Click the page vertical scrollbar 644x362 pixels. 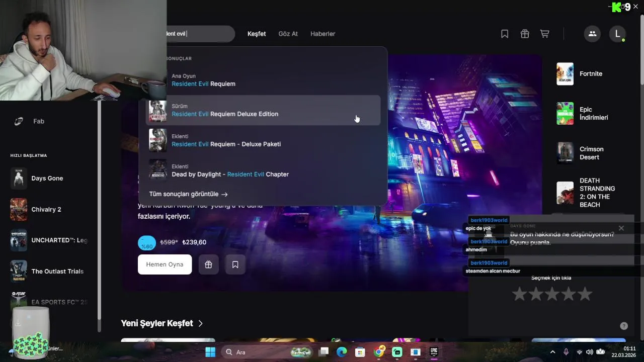[641, 50]
